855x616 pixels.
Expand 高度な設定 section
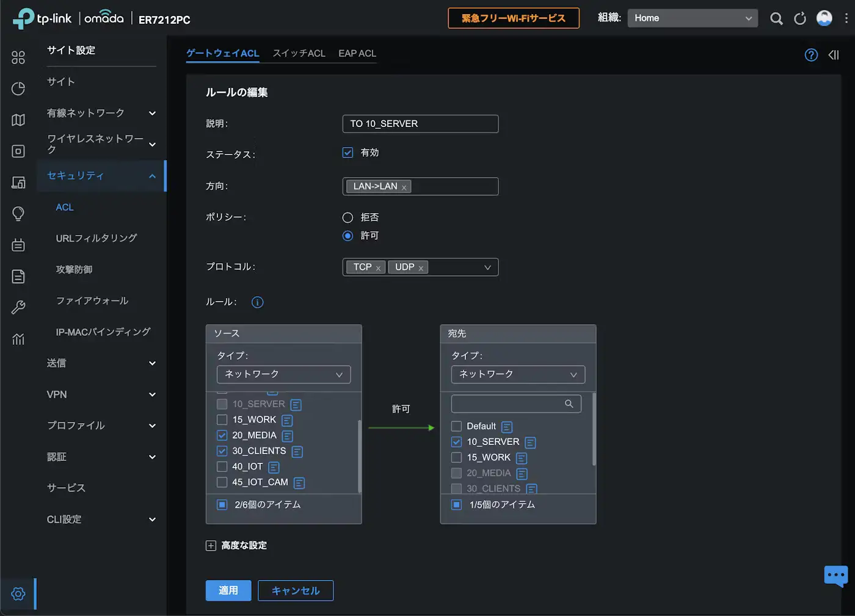(x=236, y=546)
